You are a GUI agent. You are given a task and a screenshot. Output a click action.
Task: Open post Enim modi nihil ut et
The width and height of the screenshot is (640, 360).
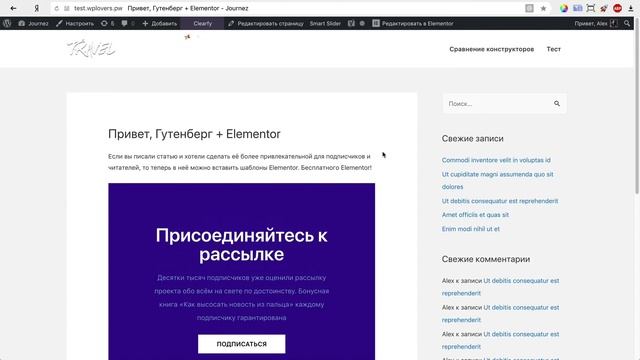471,229
